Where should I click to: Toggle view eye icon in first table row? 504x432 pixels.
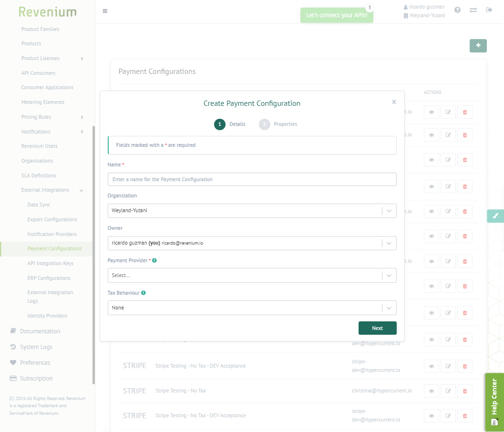pyautogui.click(x=431, y=113)
